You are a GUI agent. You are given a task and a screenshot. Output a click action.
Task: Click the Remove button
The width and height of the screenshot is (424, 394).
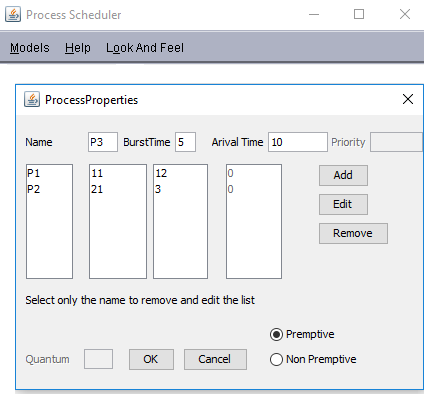click(x=353, y=233)
